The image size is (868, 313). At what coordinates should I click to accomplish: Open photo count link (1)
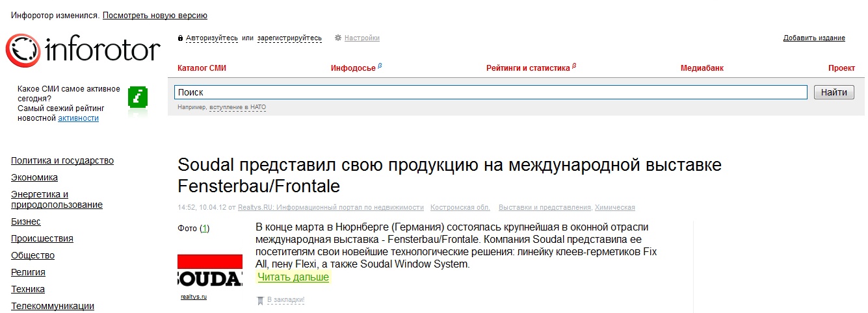coord(205,228)
